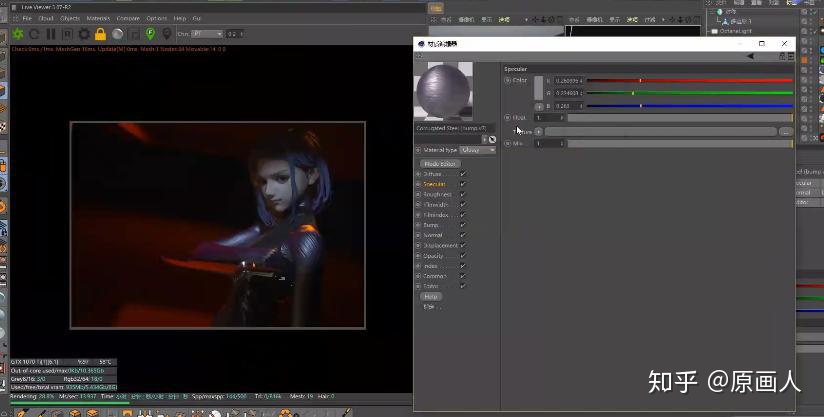
Task: Click the circular icon beside material name field
Action: pyautogui.click(x=492, y=139)
